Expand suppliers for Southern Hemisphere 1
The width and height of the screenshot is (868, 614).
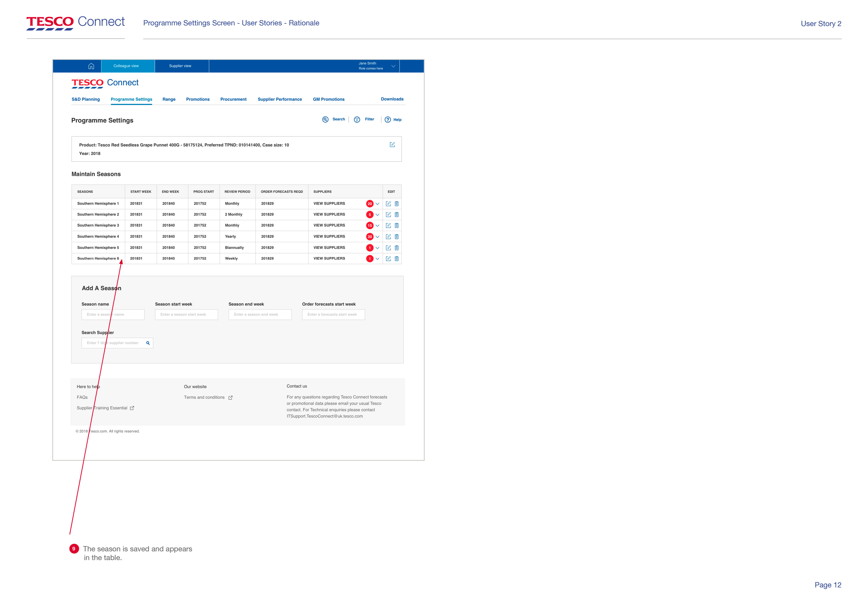coord(377,204)
